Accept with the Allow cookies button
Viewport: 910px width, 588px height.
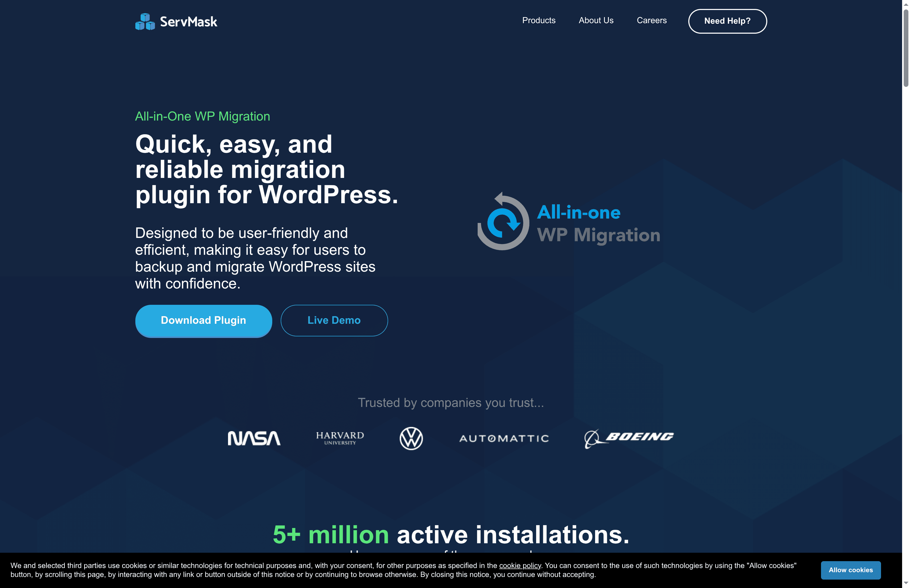click(850, 570)
